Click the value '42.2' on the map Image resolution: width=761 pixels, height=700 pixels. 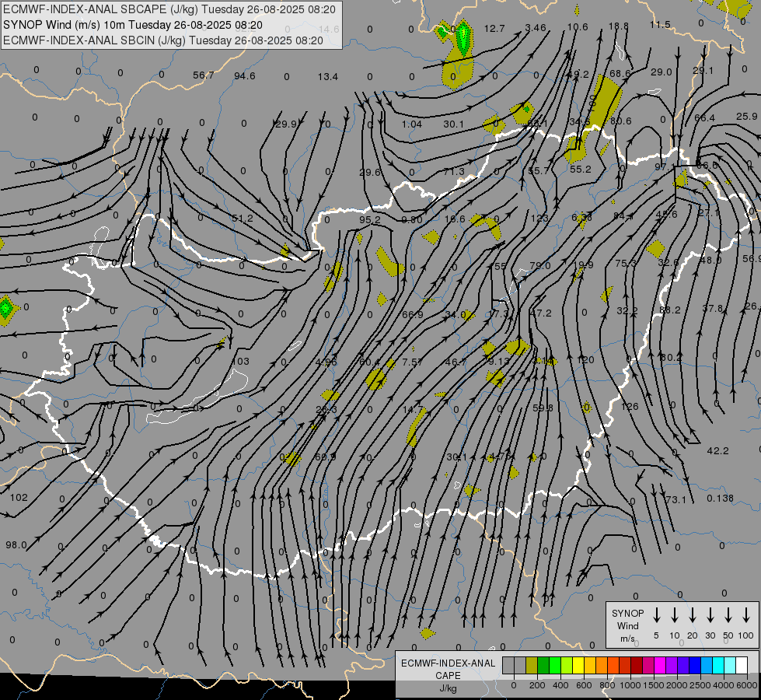coord(717,451)
